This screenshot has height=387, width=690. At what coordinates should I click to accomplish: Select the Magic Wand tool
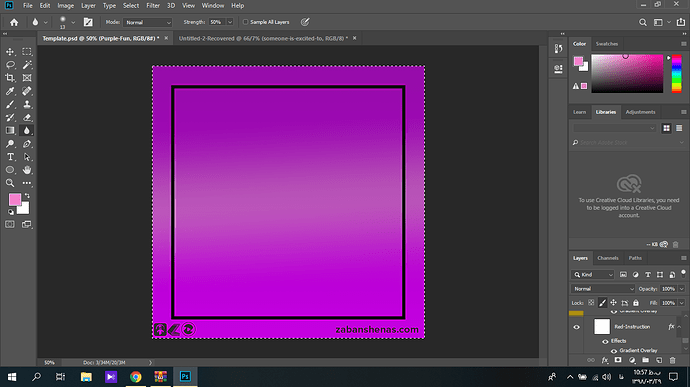tap(27, 65)
